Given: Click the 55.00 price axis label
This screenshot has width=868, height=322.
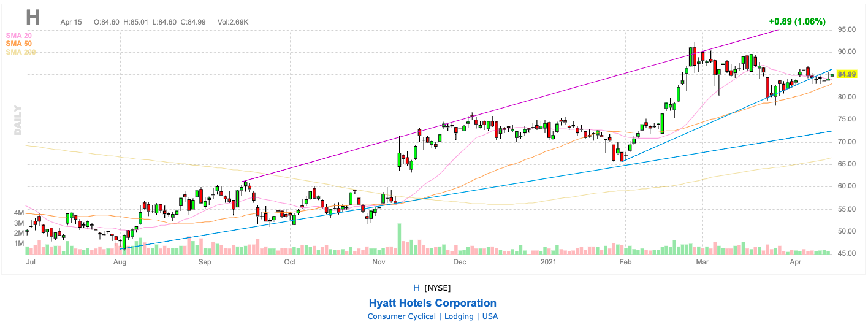Looking at the screenshot, I should pyautogui.click(x=847, y=209).
